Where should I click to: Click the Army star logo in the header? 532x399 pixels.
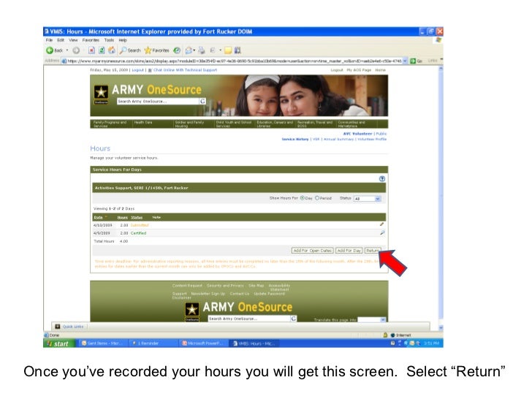pyautogui.click(x=101, y=93)
